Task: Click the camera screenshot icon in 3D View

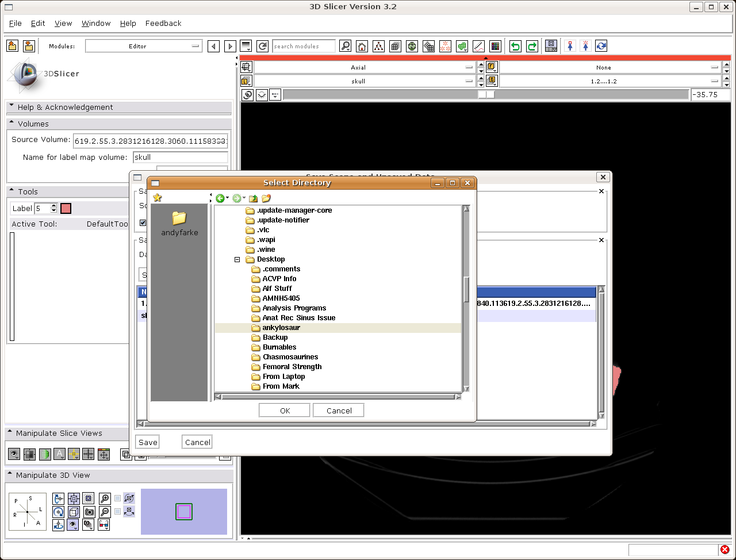Action: (x=89, y=512)
